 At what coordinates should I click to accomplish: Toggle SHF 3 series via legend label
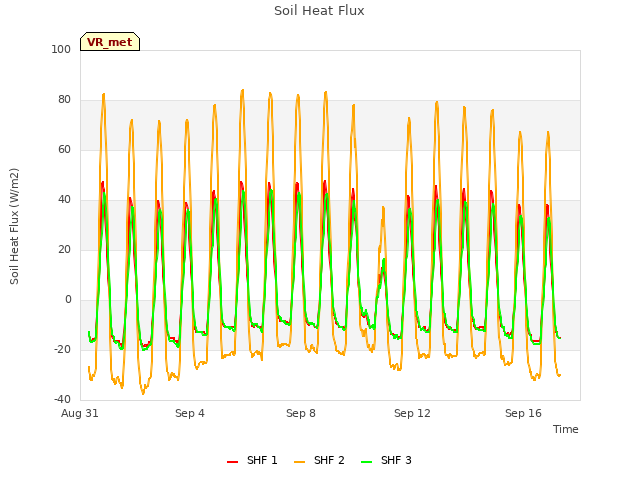396,460
